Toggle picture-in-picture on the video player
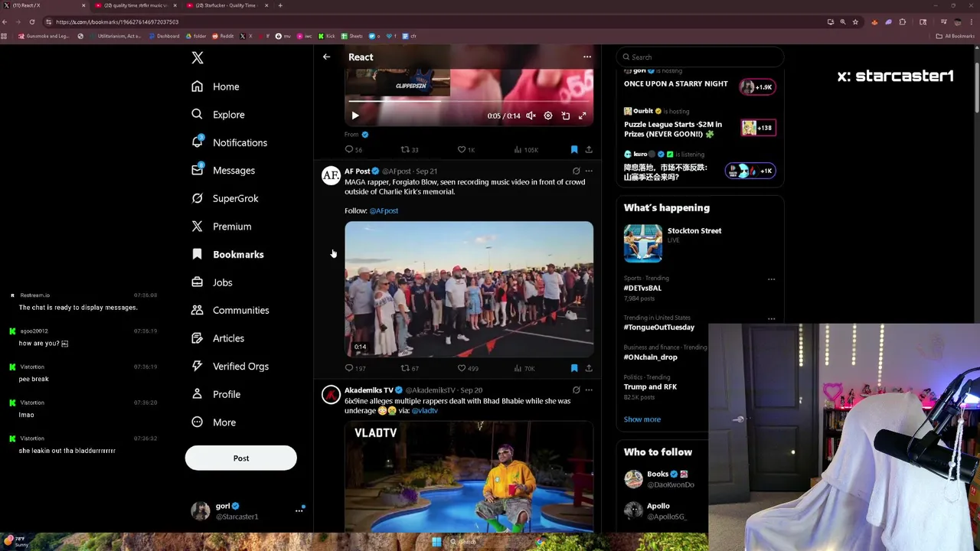This screenshot has height=551, width=980. pyautogui.click(x=566, y=116)
